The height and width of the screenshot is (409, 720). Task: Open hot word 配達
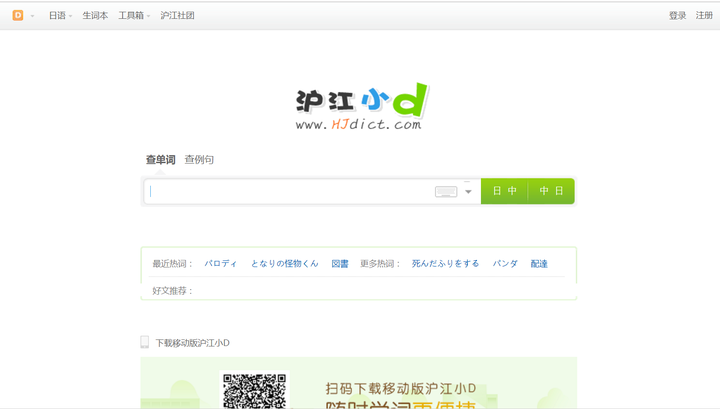539,263
